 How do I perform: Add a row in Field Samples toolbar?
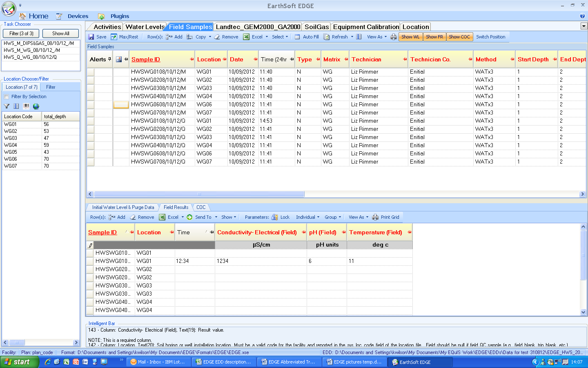point(174,37)
